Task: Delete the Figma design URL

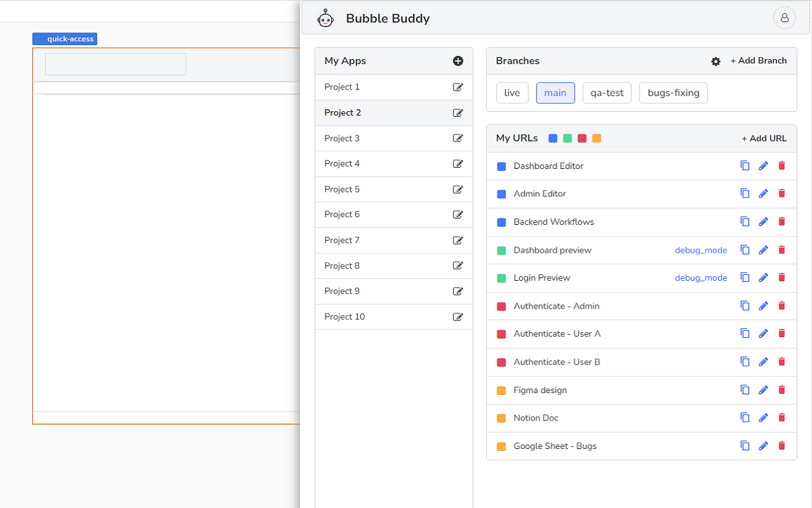Action: (782, 390)
